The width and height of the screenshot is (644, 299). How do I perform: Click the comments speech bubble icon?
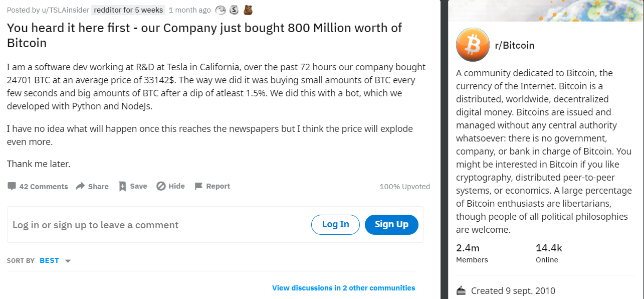point(12,186)
